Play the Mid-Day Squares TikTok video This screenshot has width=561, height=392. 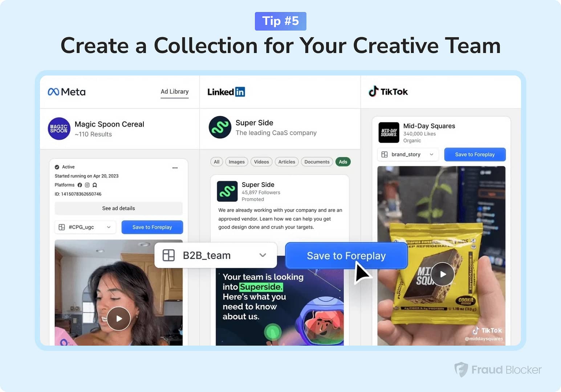coord(443,274)
